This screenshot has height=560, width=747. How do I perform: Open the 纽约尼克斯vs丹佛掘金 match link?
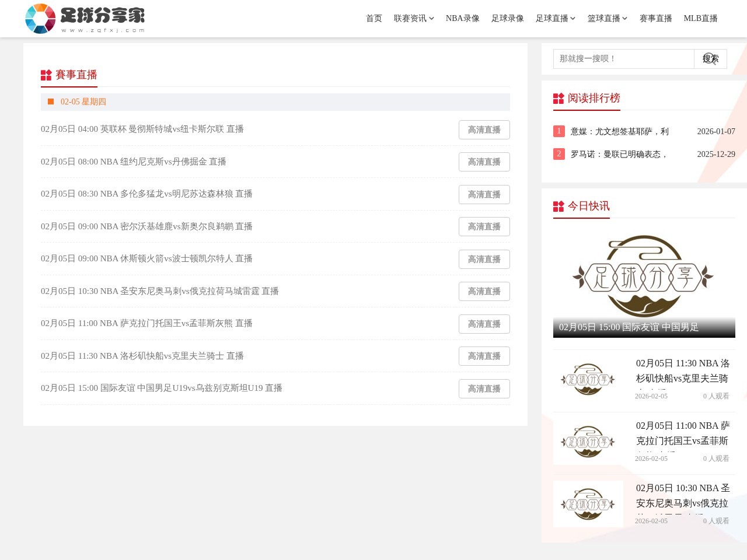click(134, 162)
